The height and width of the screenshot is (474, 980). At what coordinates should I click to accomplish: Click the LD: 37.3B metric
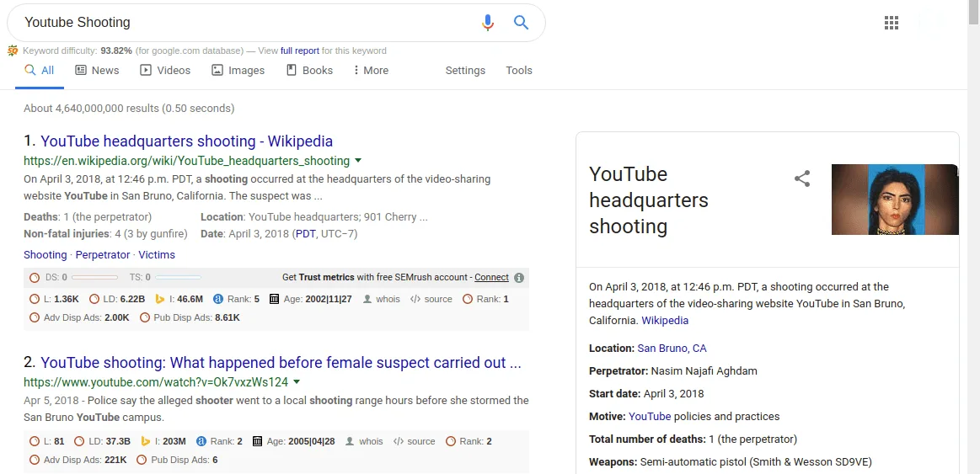tap(103, 441)
